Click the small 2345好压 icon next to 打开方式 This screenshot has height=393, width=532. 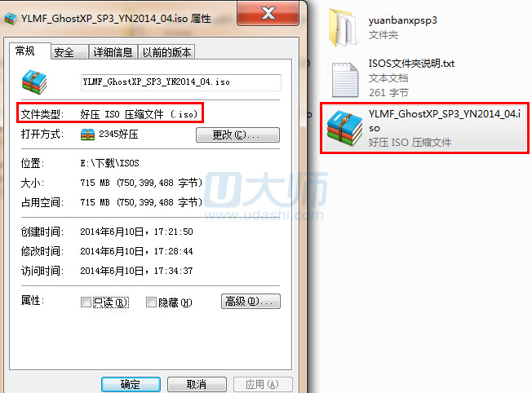(87, 135)
